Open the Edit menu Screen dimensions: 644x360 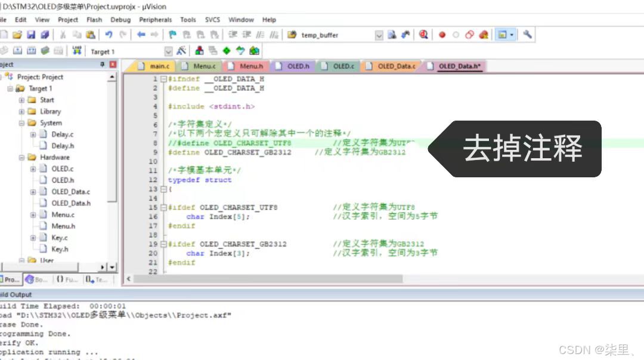point(20,20)
